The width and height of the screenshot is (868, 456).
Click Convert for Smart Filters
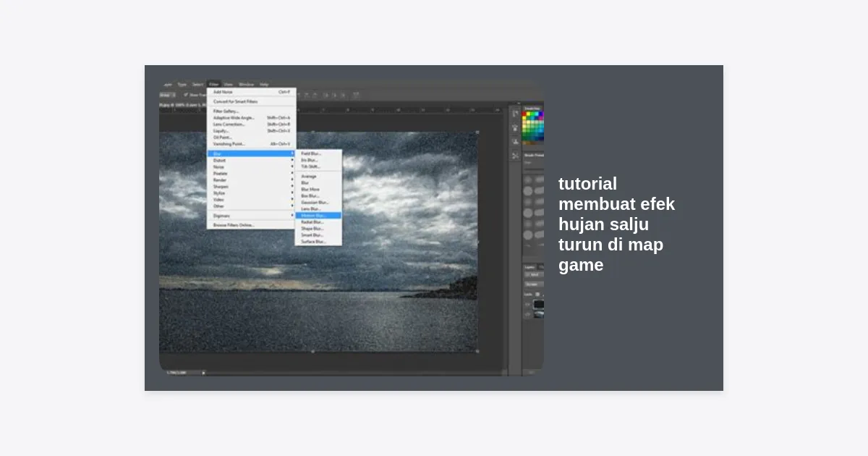pos(235,101)
